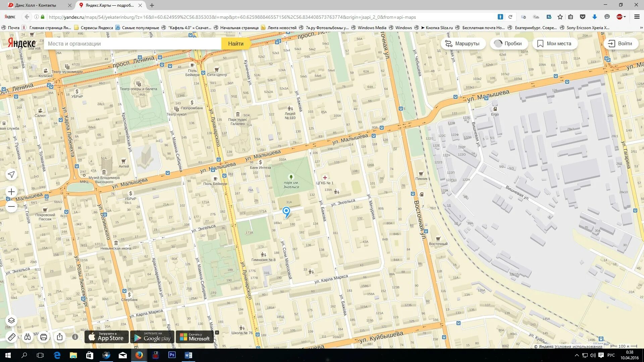Open Мои места bookmarks
The image size is (644, 362).
click(555, 44)
